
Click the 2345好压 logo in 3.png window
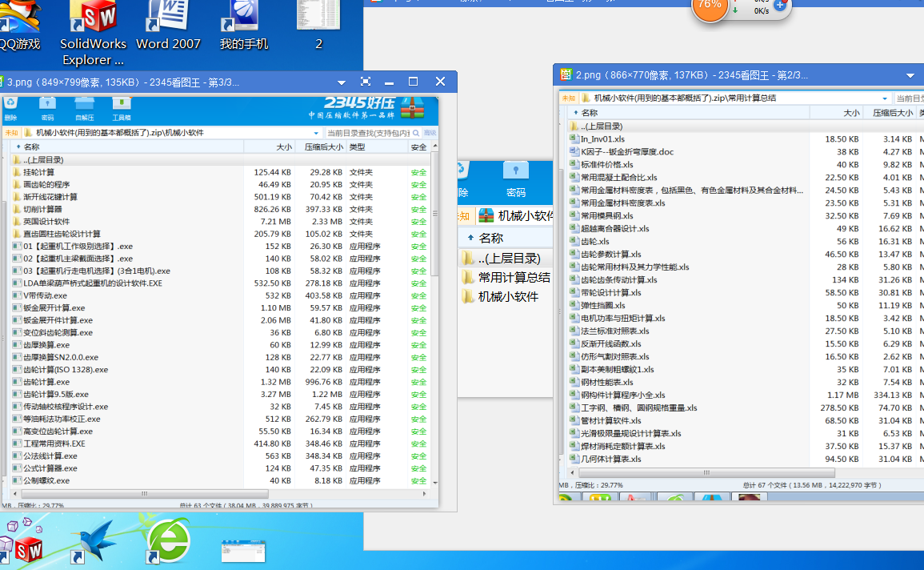click(x=366, y=108)
